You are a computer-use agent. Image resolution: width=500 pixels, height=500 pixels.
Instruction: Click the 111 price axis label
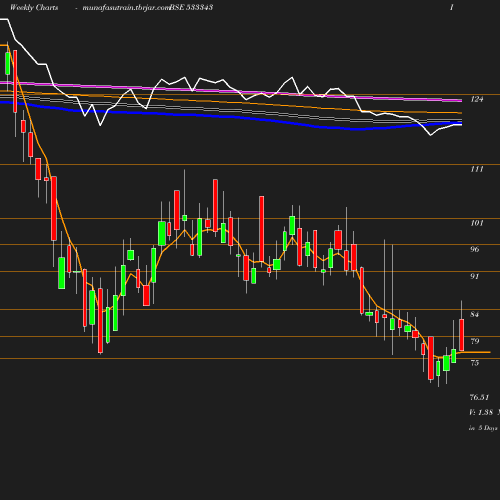tap(477, 169)
